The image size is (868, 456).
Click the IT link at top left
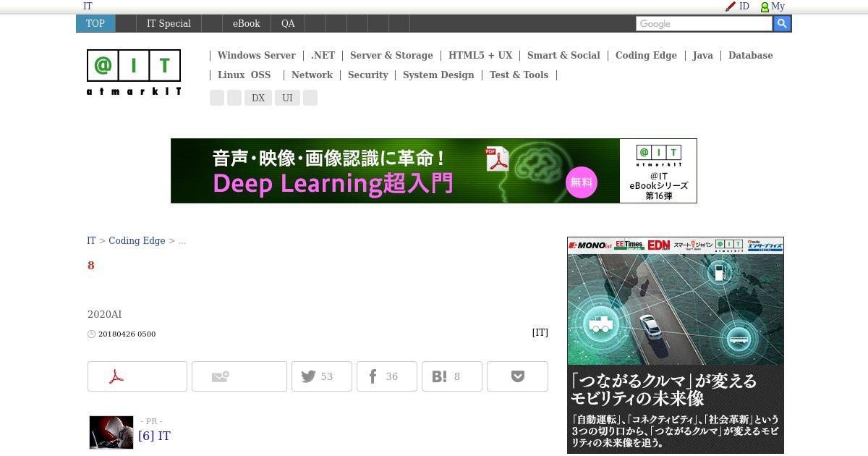pos(88,7)
